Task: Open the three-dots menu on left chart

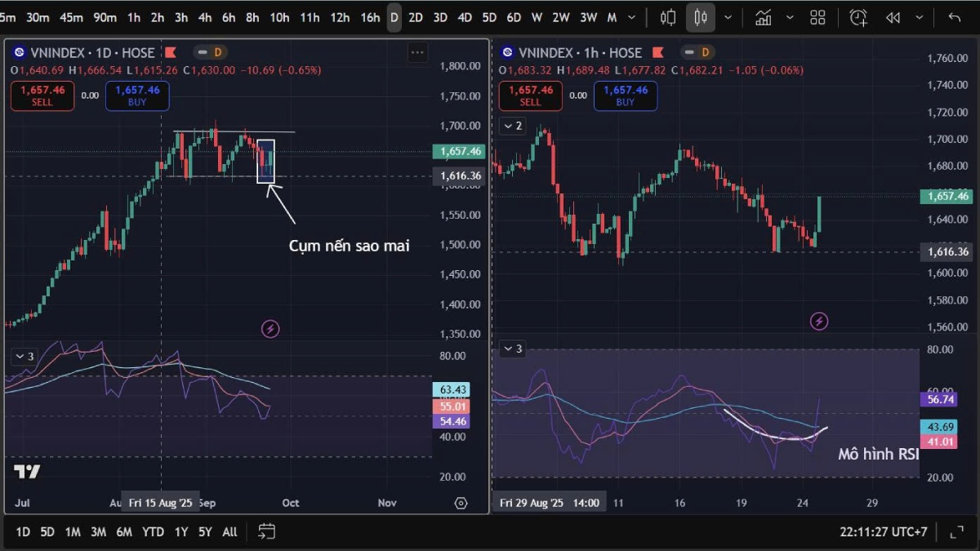Action: point(417,52)
